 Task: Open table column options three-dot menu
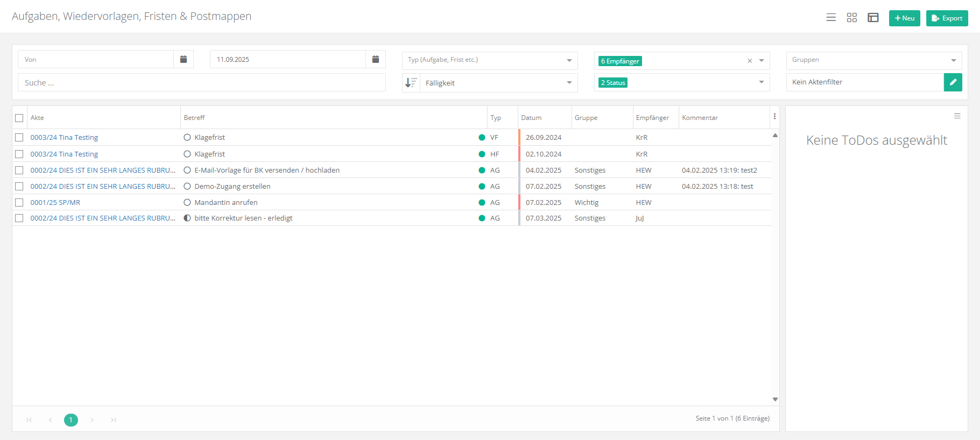[774, 117]
